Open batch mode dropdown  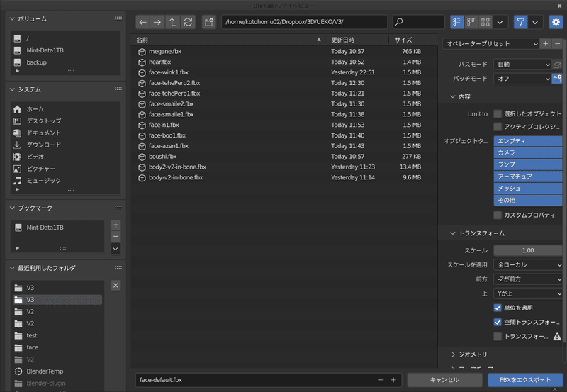[522, 79]
